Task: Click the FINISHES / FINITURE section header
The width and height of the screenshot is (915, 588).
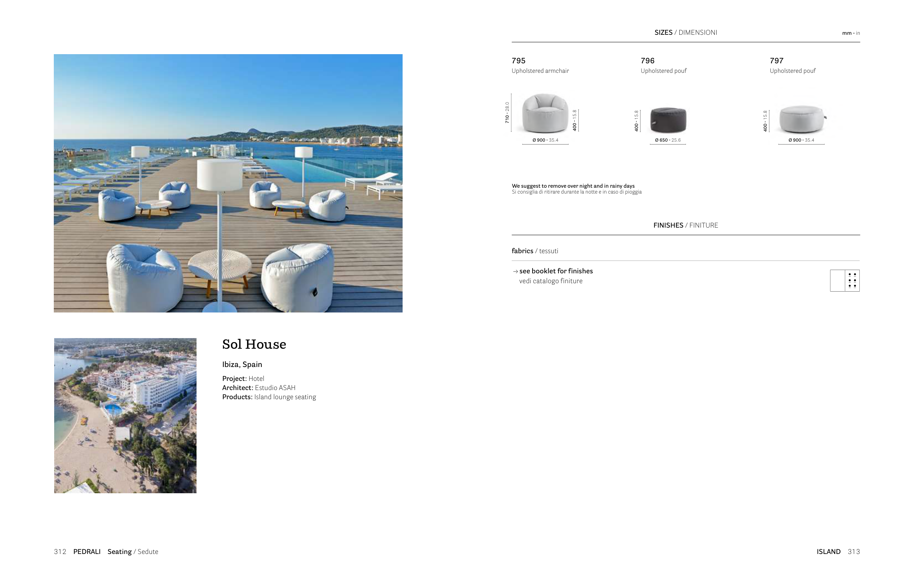Action: pyautogui.click(x=686, y=225)
